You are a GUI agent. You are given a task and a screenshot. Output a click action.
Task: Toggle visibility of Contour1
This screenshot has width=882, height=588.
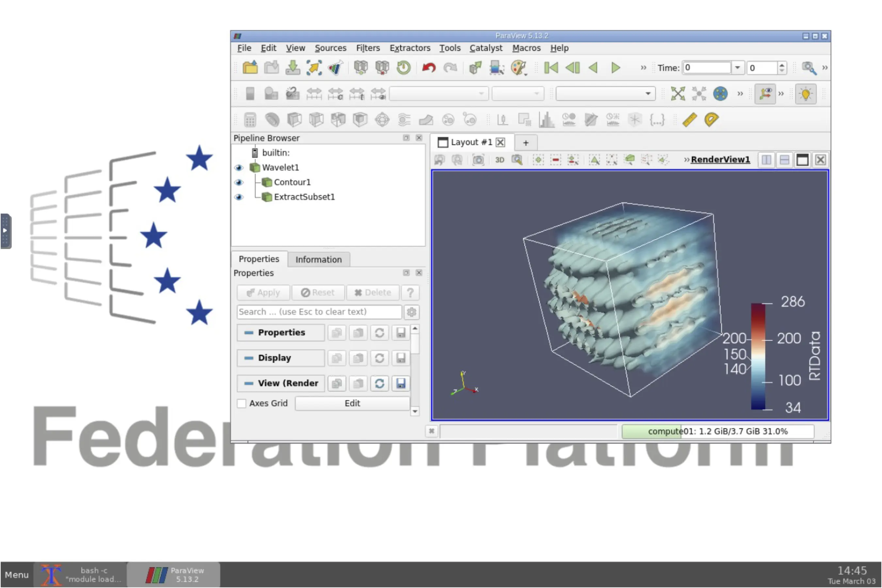pos(239,183)
